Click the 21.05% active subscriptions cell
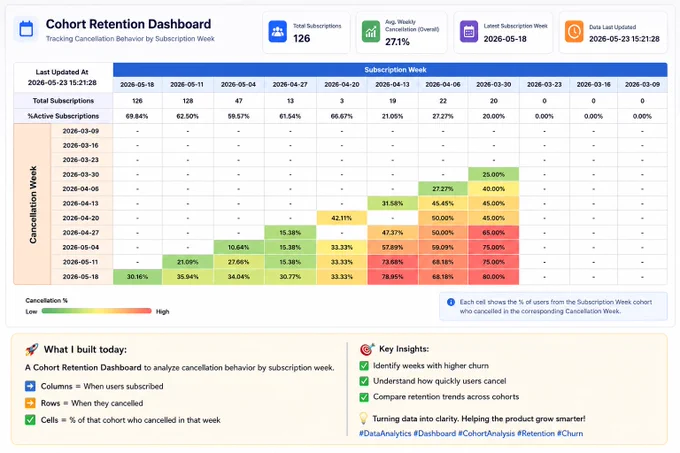Viewport: 680px width, 453px height. coord(392,116)
